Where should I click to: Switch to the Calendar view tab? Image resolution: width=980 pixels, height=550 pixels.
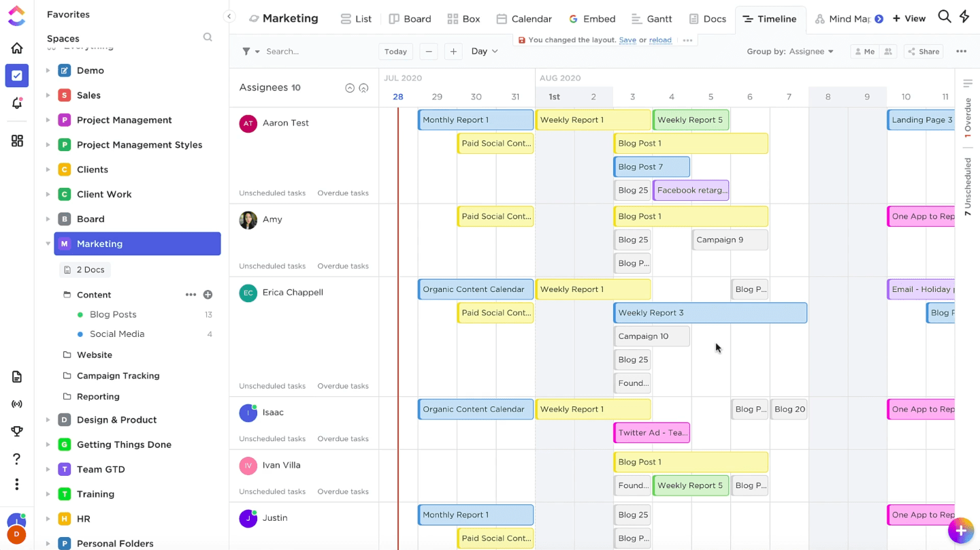point(524,19)
